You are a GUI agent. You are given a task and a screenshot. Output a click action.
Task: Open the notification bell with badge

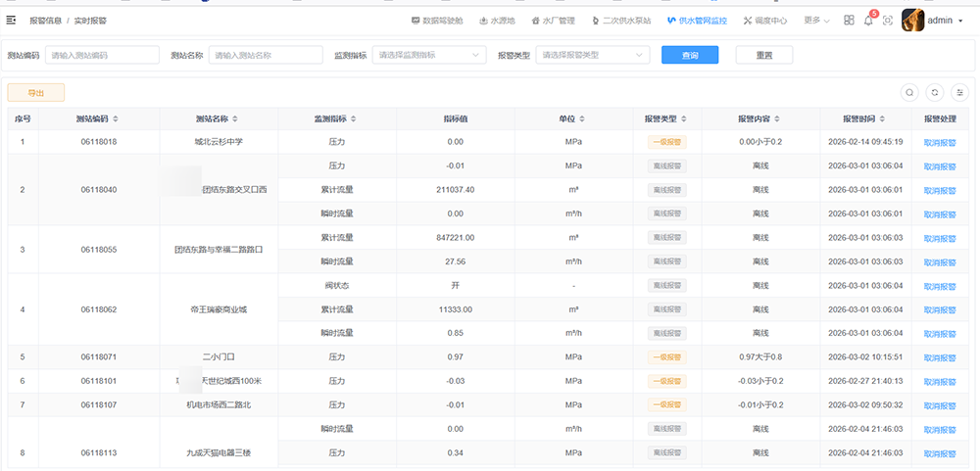[868, 21]
